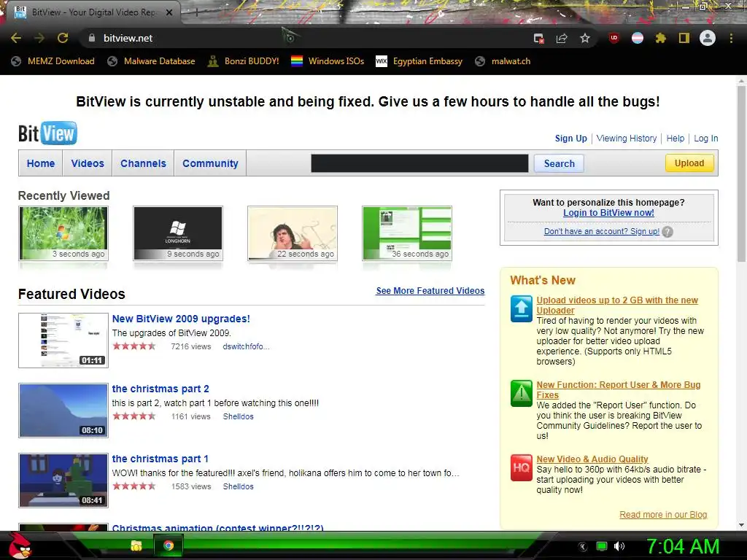This screenshot has width=747, height=560.
Task: Click the green monitor icon in the system tray
Action: tap(602, 546)
